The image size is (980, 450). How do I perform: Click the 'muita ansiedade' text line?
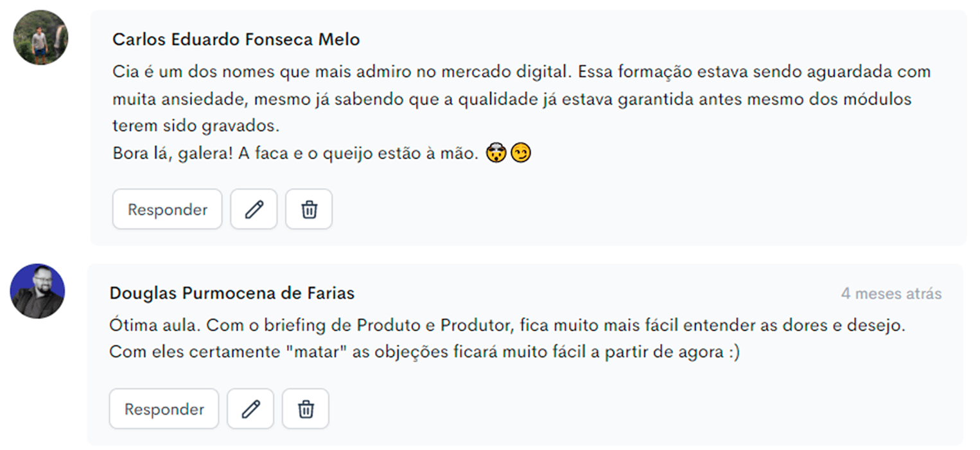(x=512, y=100)
